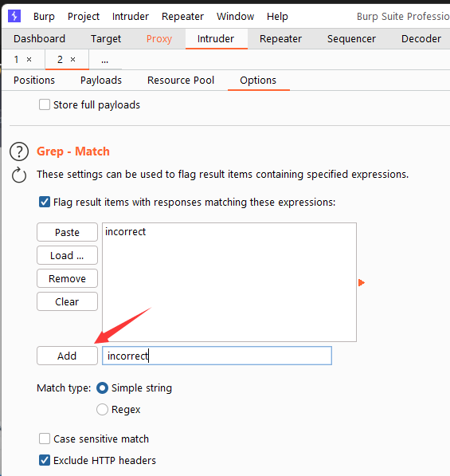This screenshot has width=450, height=476.
Task: Open Grep - Match help question icon
Action: [19, 151]
